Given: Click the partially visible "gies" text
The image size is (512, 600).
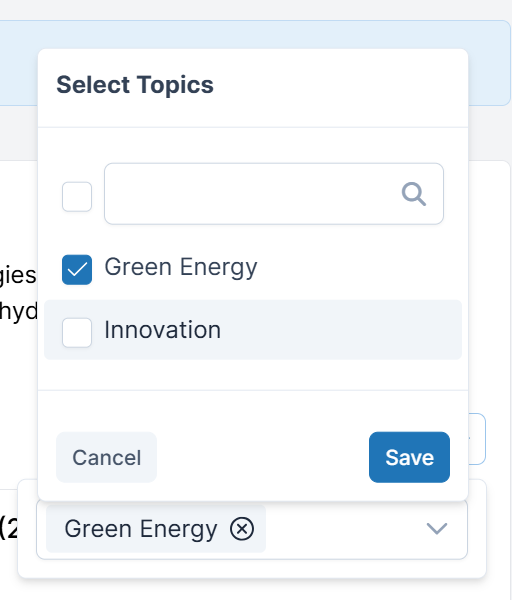Looking at the screenshot, I should 18,276.
